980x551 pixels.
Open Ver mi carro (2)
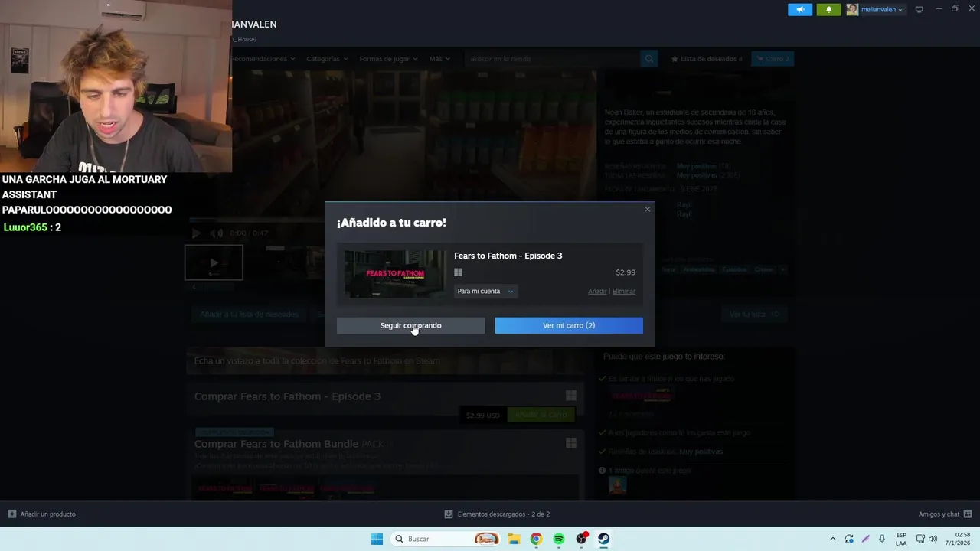[x=569, y=325]
